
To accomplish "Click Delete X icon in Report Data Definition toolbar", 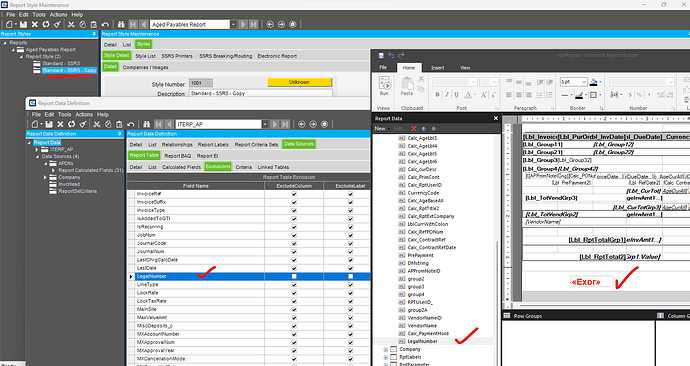I will pos(60,124).
